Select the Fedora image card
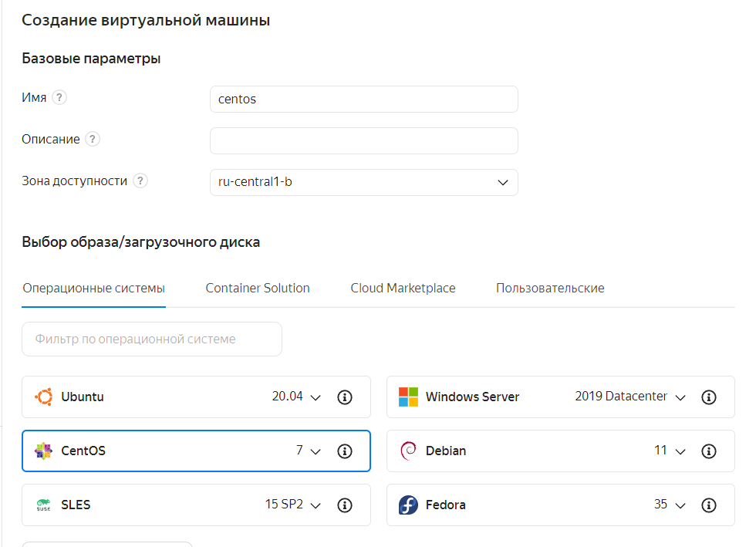The height and width of the screenshot is (547, 756). click(561, 505)
